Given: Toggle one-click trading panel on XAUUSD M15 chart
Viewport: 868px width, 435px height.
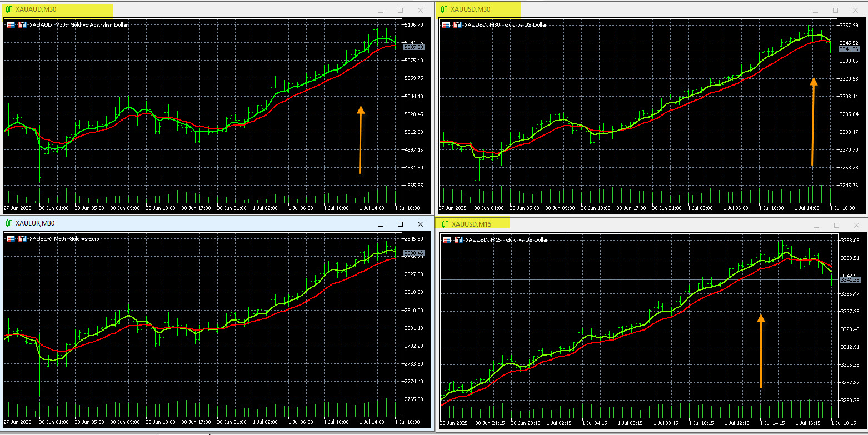Looking at the screenshot, I should 446,239.
